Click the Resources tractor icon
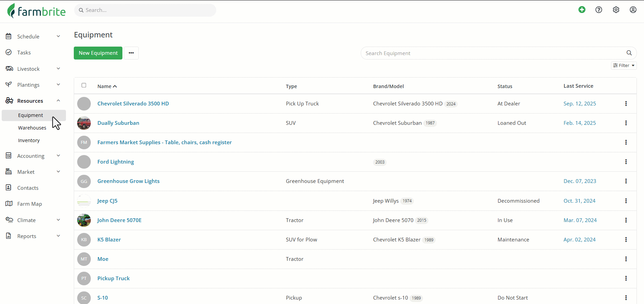This screenshot has height=304, width=644. point(9,101)
